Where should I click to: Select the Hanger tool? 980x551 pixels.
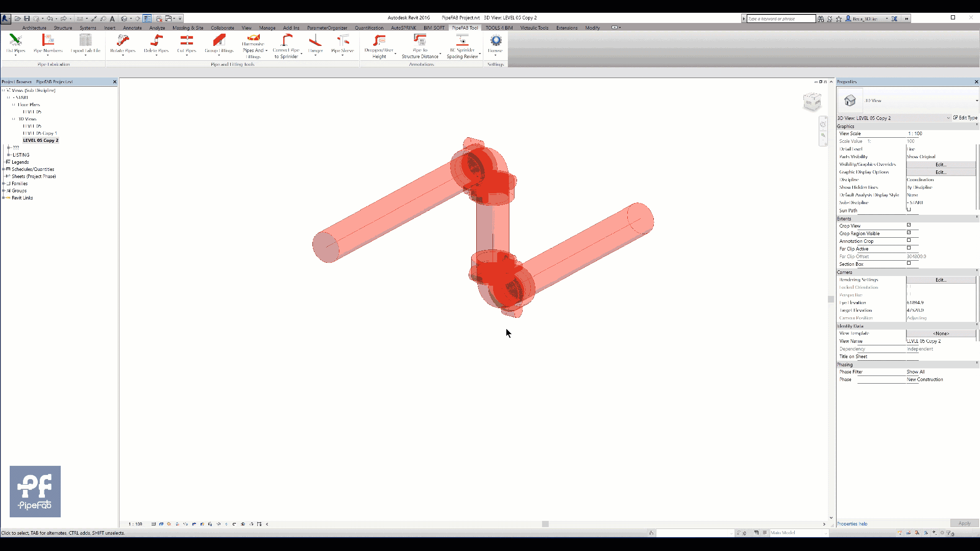(315, 44)
